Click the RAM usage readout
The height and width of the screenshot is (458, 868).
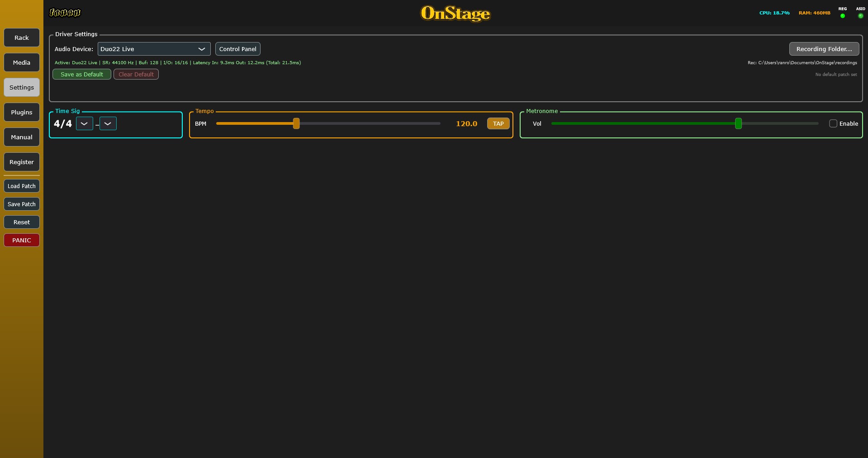click(x=815, y=13)
